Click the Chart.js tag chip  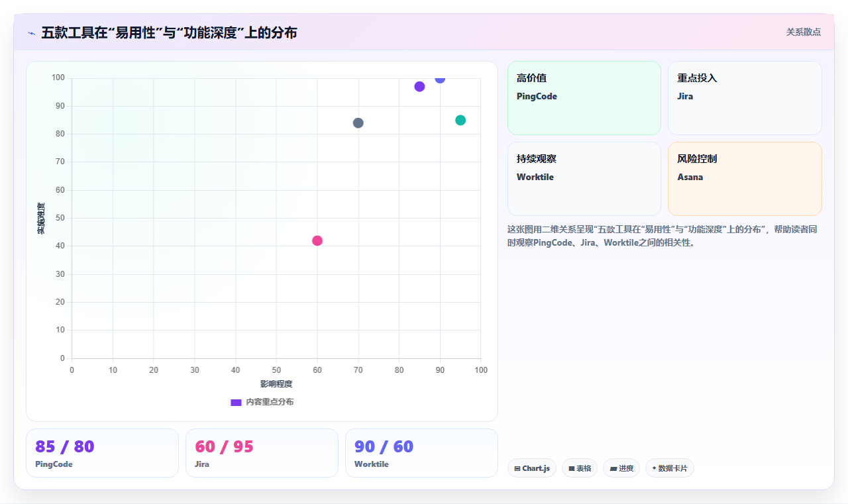(x=532, y=468)
